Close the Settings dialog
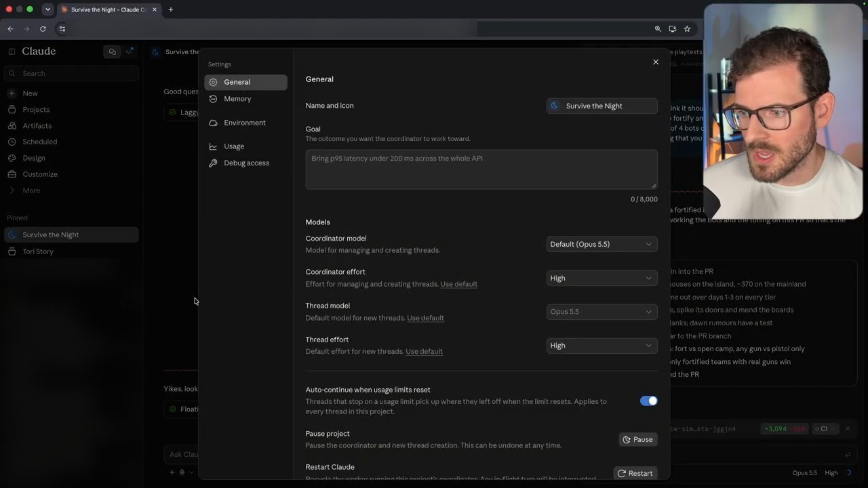Viewport: 868px width, 488px height. tap(656, 62)
